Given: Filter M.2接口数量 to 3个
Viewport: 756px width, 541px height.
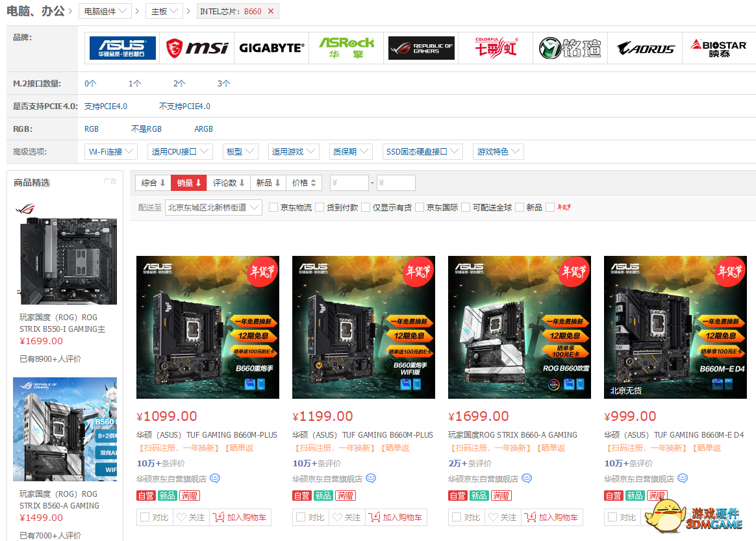Looking at the screenshot, I should click(223, 83).
